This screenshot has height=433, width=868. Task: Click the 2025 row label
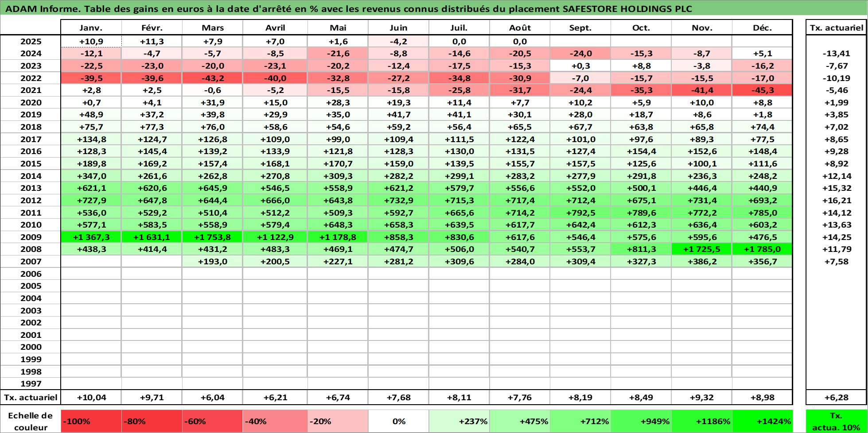[x=31, y=41]
